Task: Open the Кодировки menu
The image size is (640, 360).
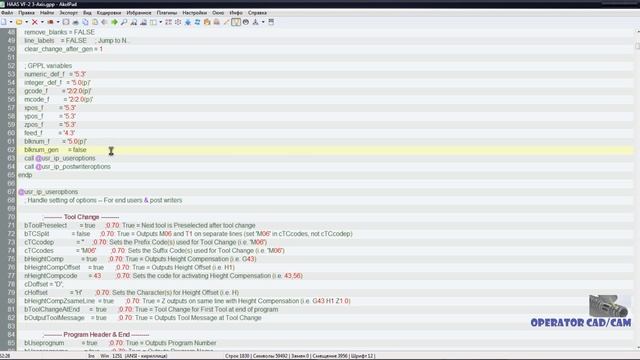Action: coord(109,13)
